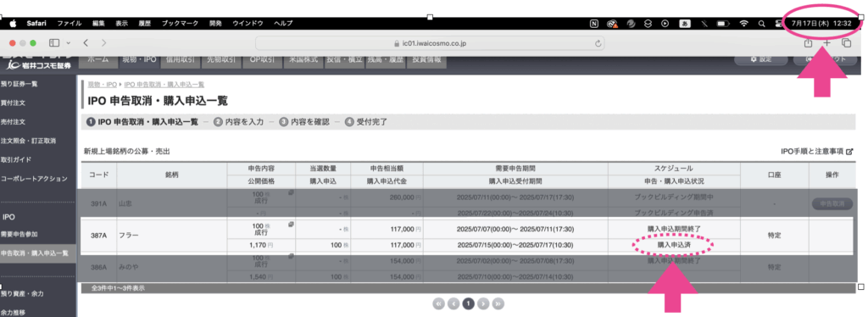This screenshot has height=317, width=868.
Task: Open 買付注文 in the sidebar
Action: coord(14,103)
